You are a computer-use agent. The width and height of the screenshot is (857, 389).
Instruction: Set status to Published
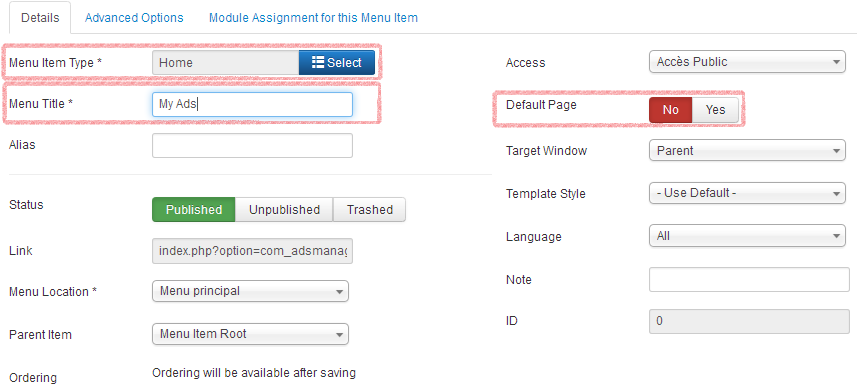pos(193,210)
